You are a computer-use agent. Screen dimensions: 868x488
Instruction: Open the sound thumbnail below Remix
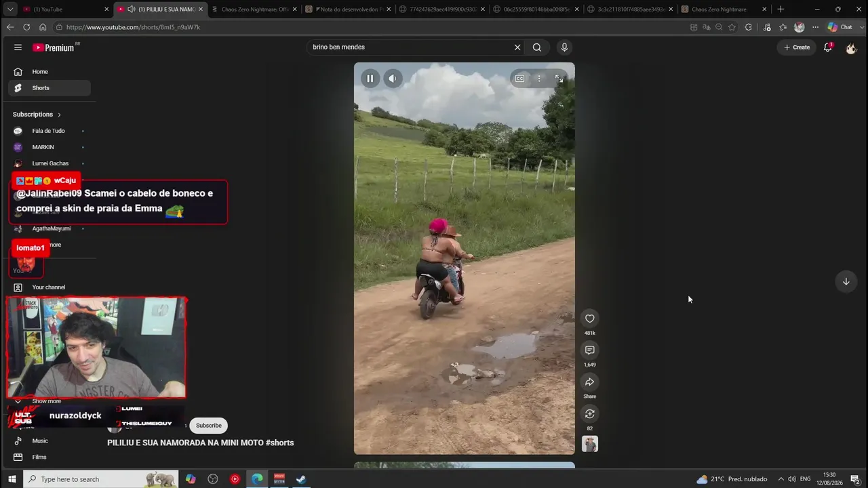[x=590, y=444]
